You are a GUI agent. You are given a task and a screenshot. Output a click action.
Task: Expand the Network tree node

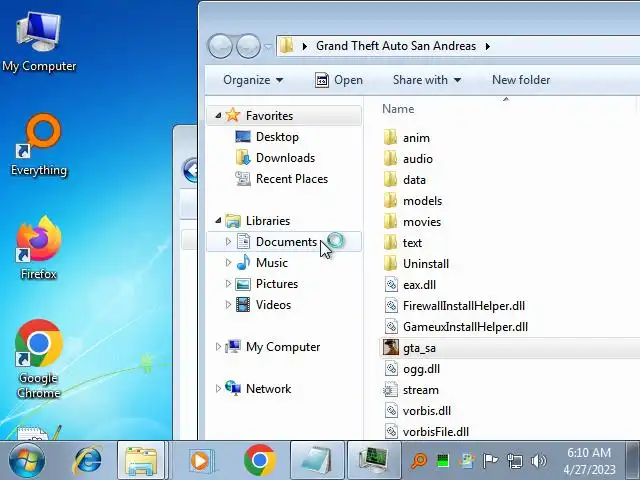[218, 389]
